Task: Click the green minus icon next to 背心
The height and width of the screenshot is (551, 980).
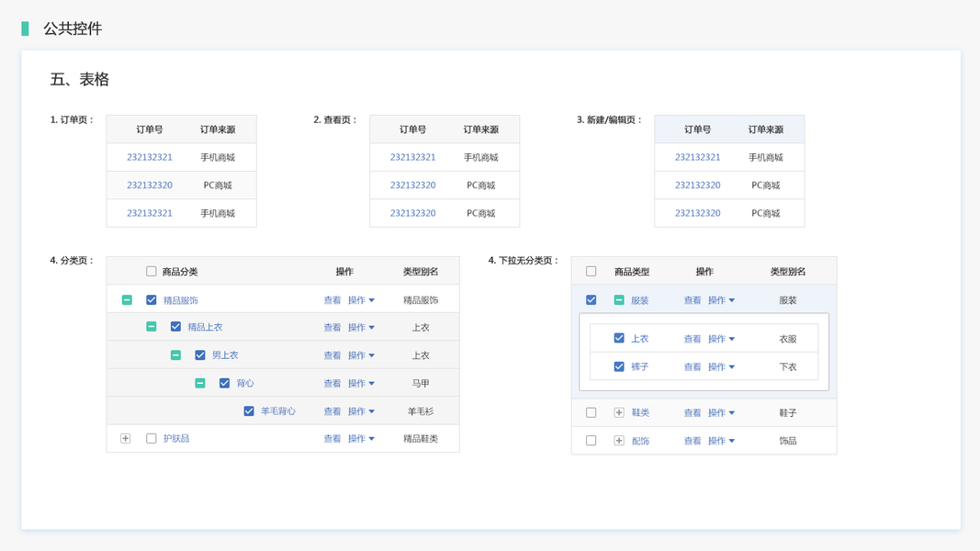Action: [200, 383]
